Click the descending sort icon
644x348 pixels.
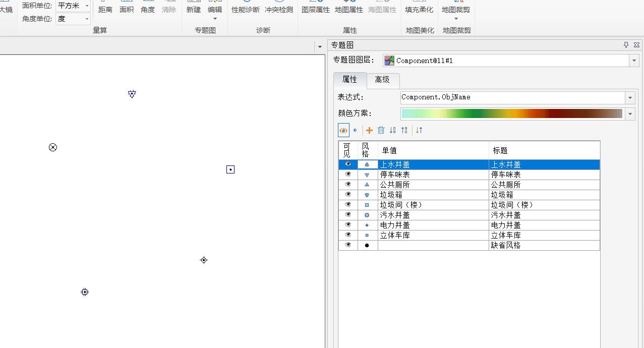(x=404, y=130)
